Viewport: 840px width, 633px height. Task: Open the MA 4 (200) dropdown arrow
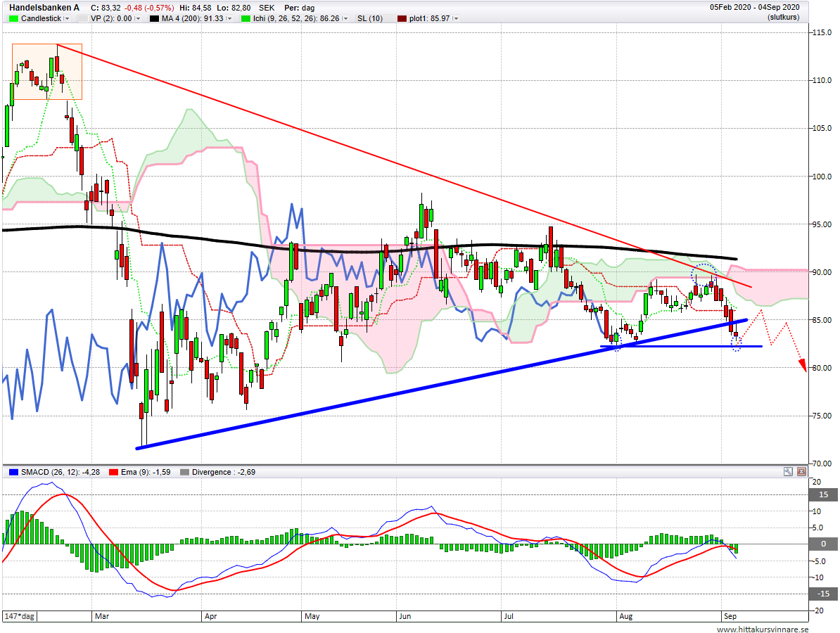tap(229, 18)
